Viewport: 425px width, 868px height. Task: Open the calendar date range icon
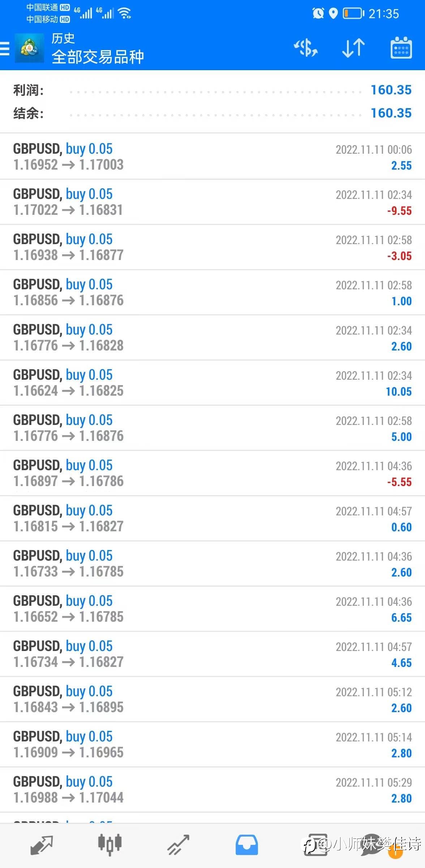click(401, 48)
